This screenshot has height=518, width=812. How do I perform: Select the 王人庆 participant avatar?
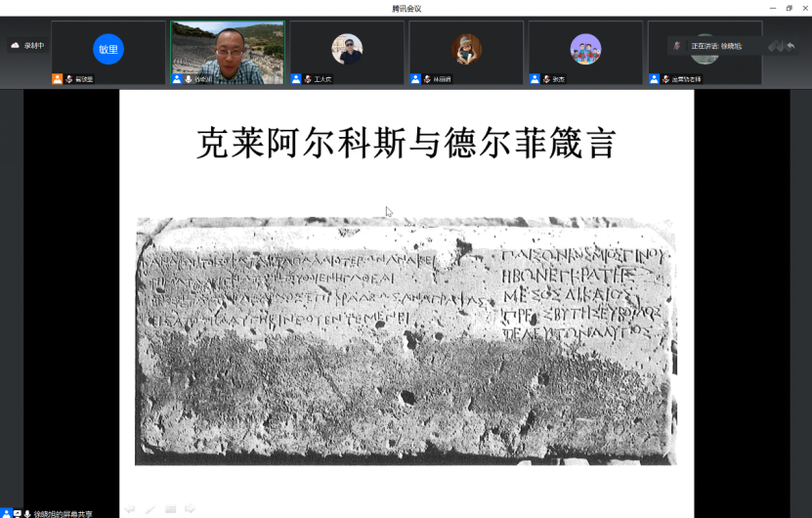click(347, 49)
